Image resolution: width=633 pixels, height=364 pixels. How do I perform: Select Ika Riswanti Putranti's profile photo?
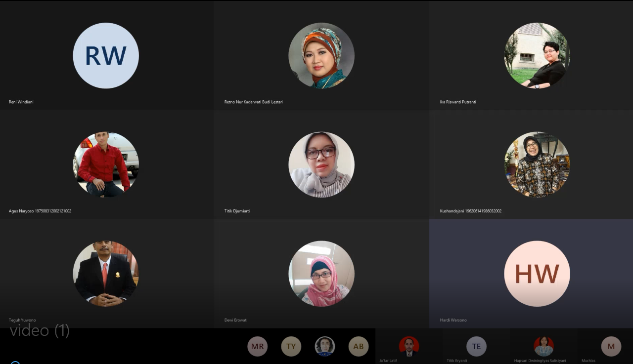click(537, 55)
